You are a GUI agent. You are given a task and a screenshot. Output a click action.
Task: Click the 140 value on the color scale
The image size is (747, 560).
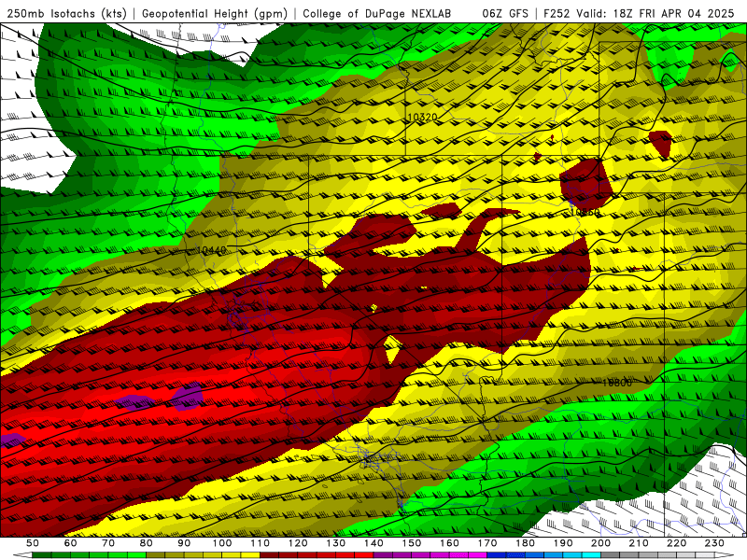coord(373,543)
